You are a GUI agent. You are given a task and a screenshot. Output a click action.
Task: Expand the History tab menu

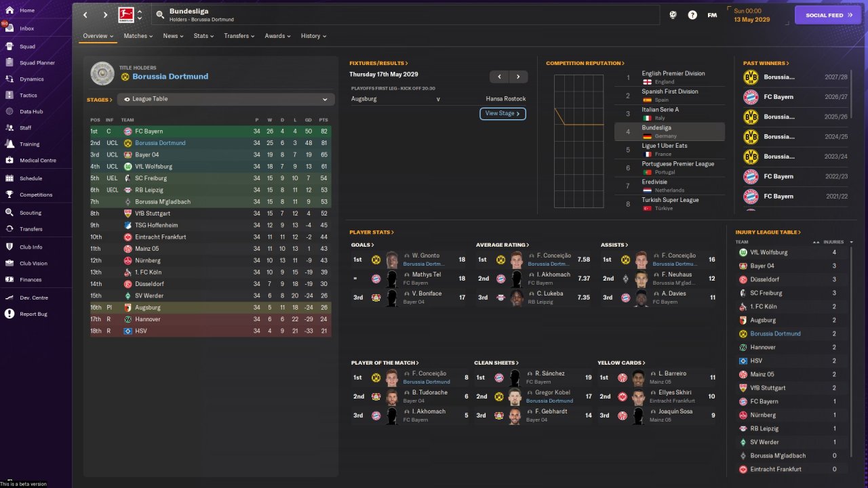point(313,36)
